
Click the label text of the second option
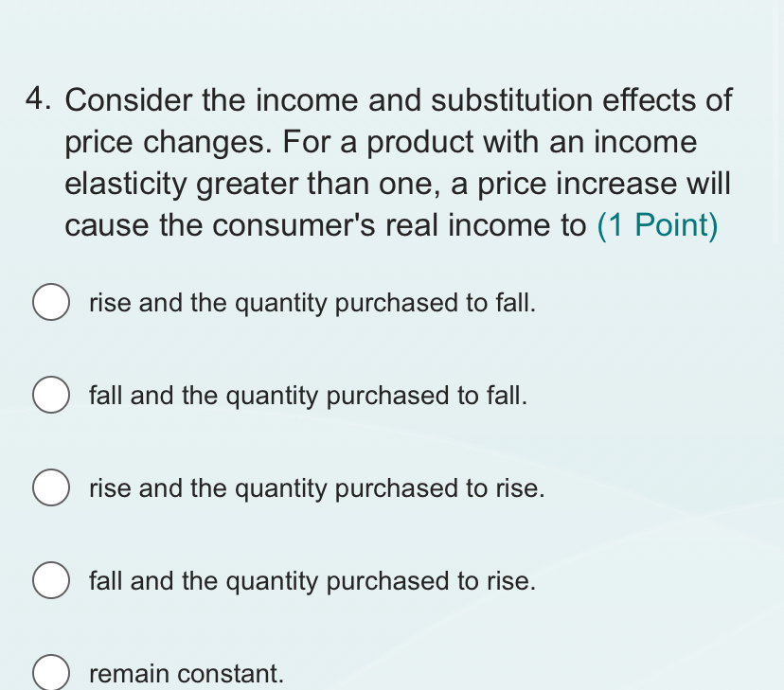pos(309,396)
